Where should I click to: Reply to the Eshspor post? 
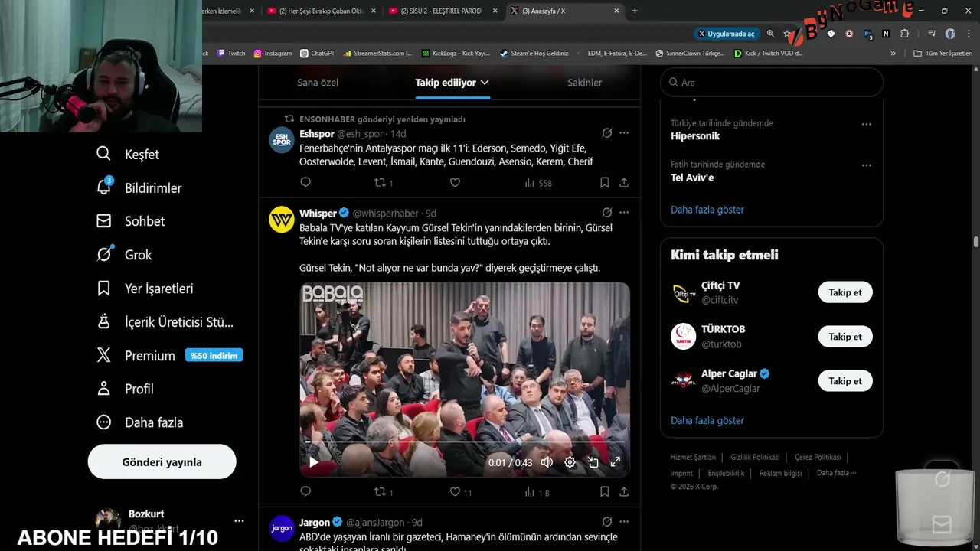pos(305,183)
